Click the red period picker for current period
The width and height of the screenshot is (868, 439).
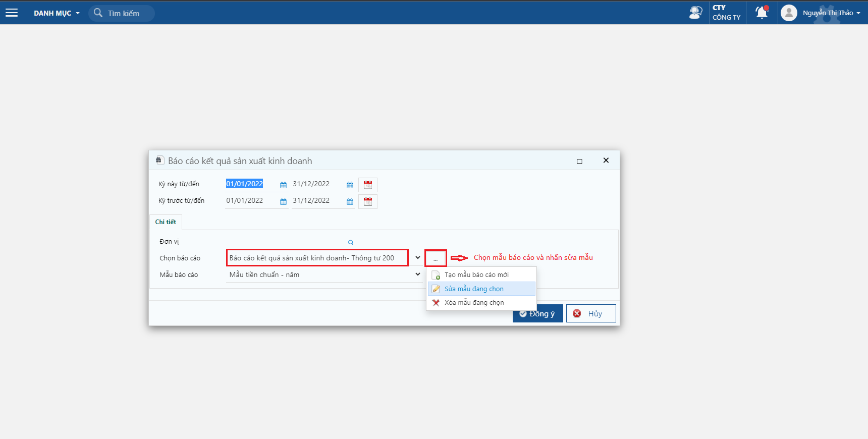[368, 185]
